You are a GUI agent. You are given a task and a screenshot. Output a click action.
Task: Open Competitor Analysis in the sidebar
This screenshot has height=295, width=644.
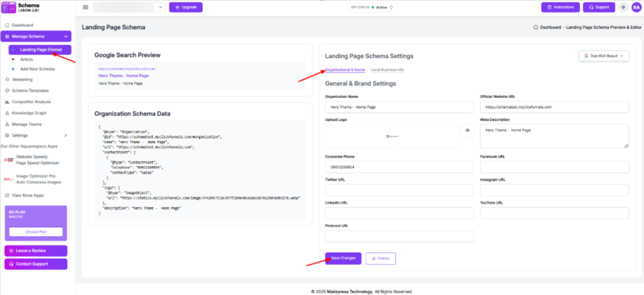click(x=31, y=102)
